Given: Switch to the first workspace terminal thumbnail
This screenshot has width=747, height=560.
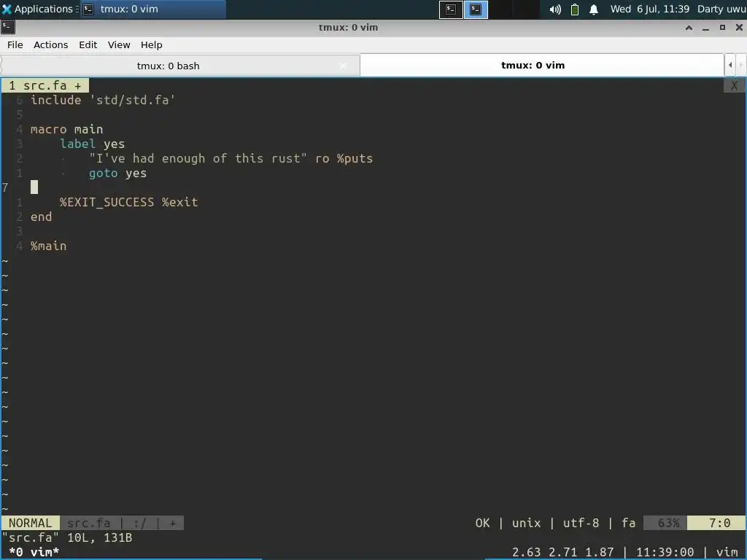Looking at the screenshot, I should [451, 9].
